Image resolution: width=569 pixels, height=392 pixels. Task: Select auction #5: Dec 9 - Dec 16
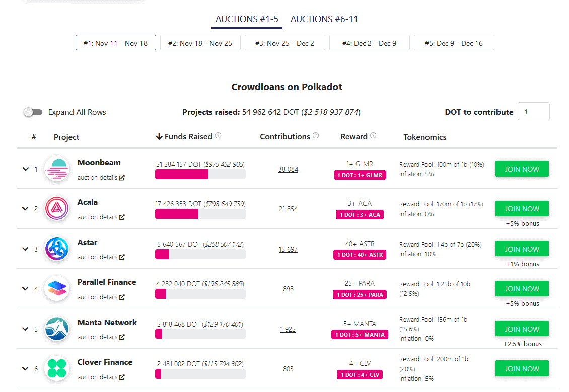454,43
